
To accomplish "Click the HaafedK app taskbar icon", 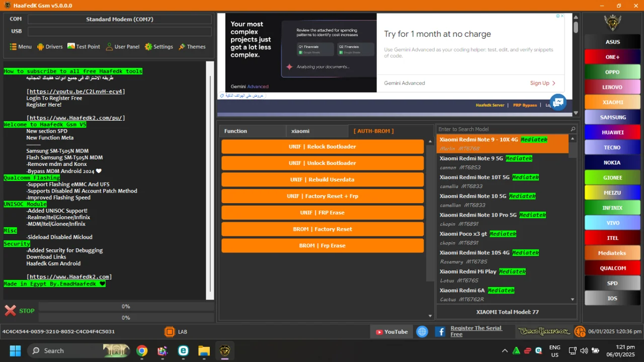I will point(224,350).
